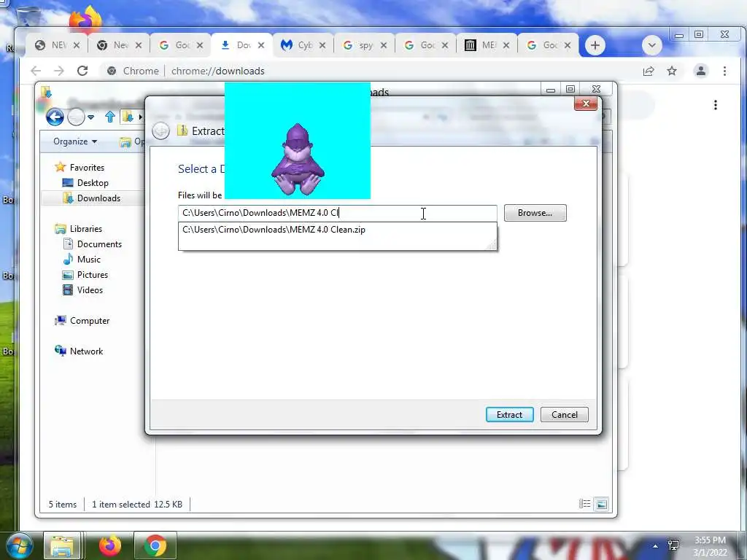Open Chrome three-dot menu

[x=724, y=71]
